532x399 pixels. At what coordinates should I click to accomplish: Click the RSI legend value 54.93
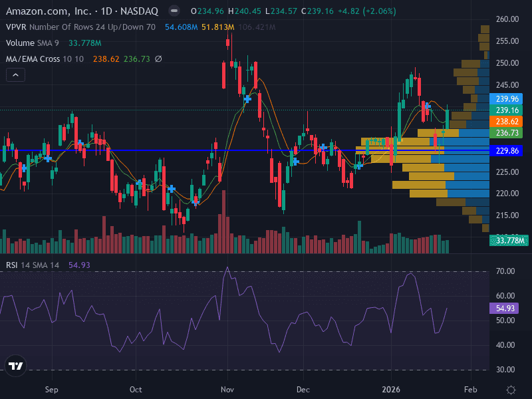point(79,265)
